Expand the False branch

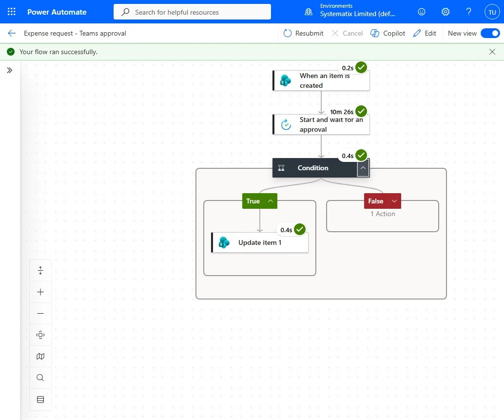click(x=383, y=201)
